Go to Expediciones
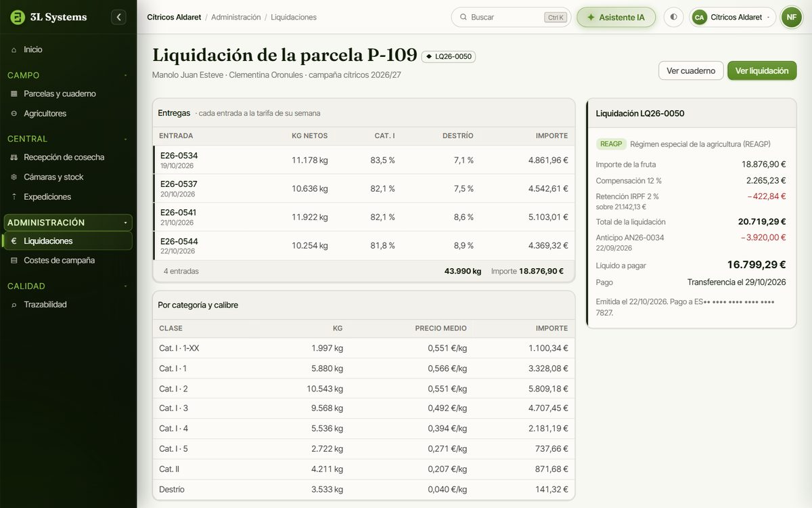 [x=68, y=196]
